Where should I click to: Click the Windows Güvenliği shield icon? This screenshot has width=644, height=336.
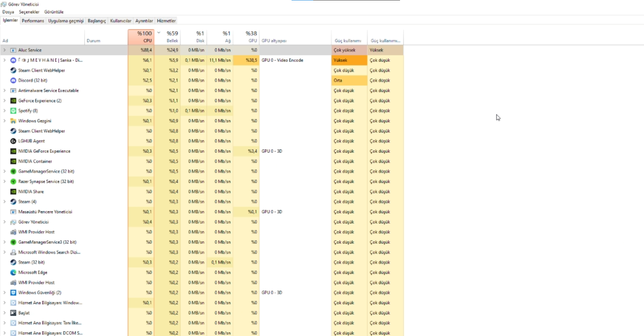(x=13, y=293)
